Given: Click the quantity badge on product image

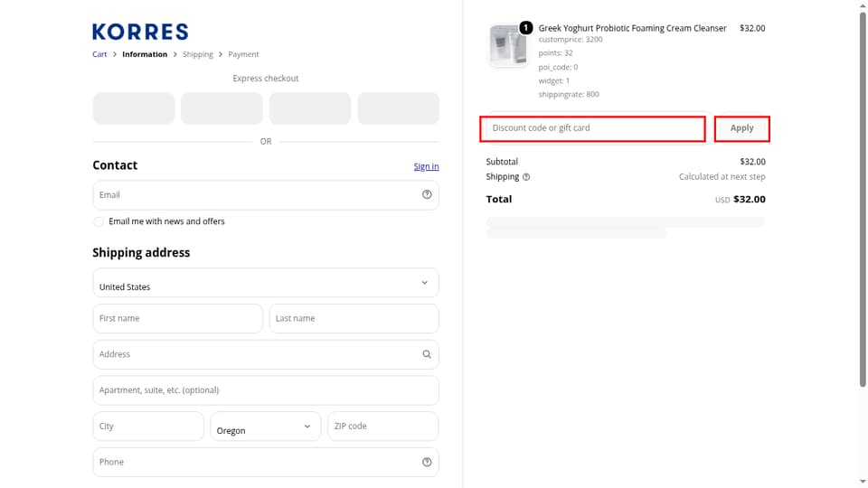Looking at the screenshot, I should pos(526,28).
